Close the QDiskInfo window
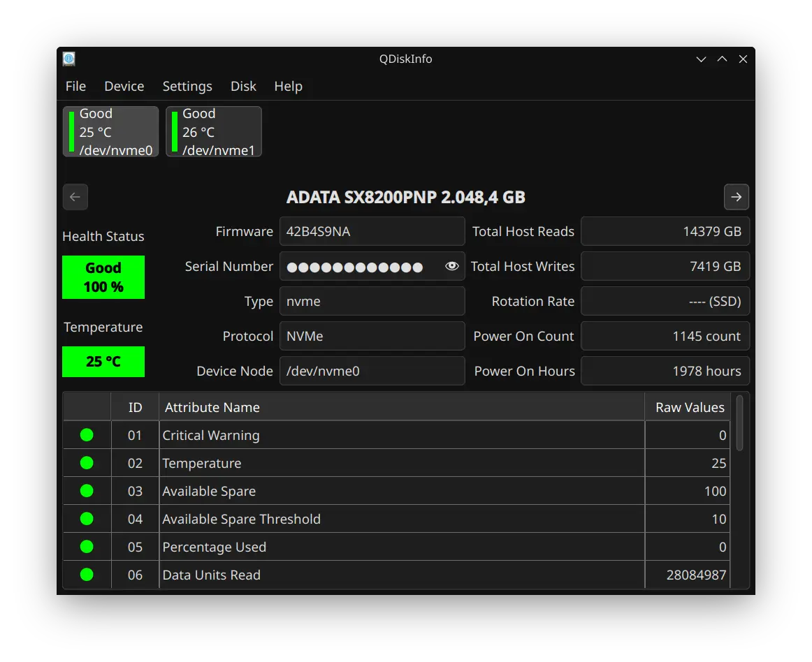The image size is (812, 662). click(x=743, y=59)
